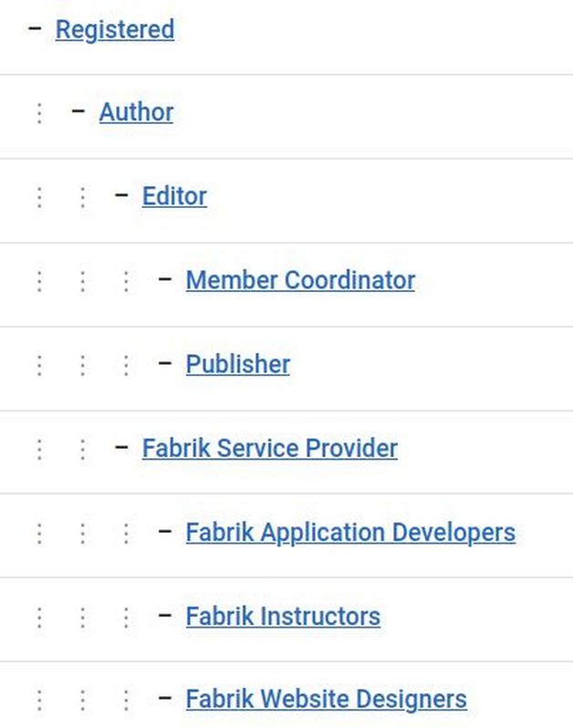Click the leftmost indent dots in Editor row
The image size is (573, 728).
39,197
